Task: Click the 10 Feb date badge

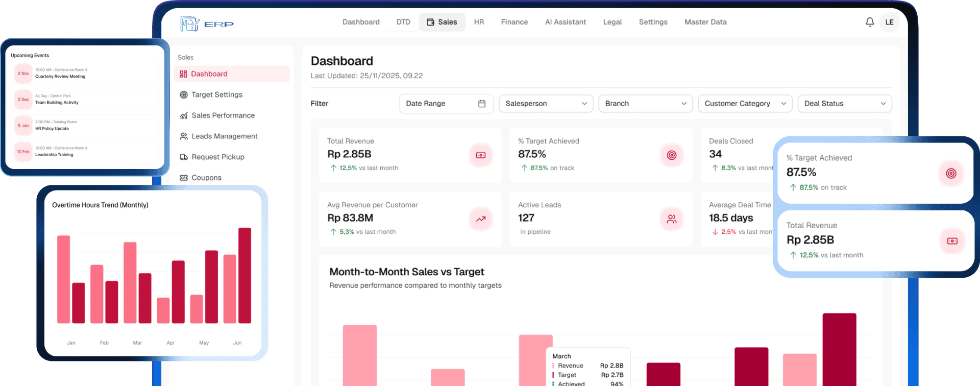Action: (x=23, y=152)
